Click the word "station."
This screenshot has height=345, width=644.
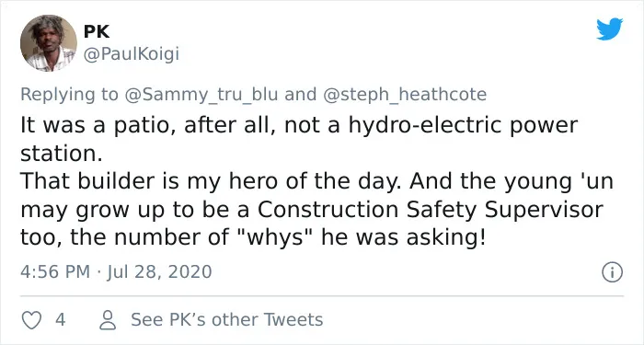(62, 154)
